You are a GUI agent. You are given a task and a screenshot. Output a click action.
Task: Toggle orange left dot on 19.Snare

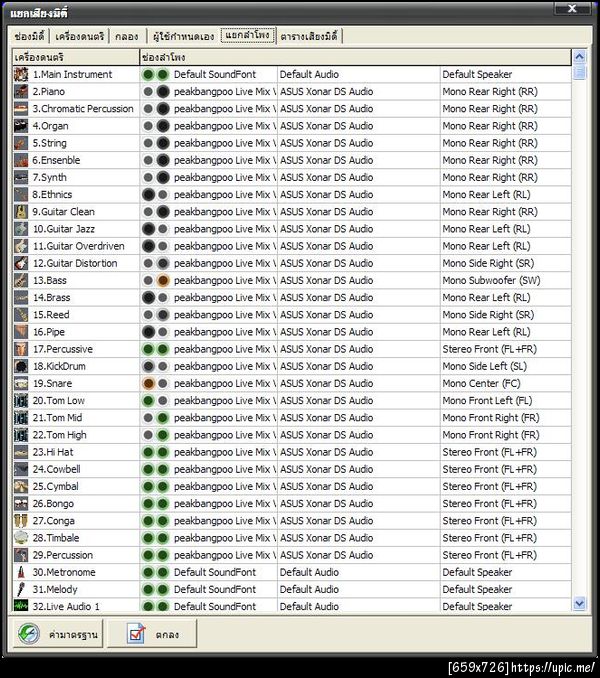(148, 384)
